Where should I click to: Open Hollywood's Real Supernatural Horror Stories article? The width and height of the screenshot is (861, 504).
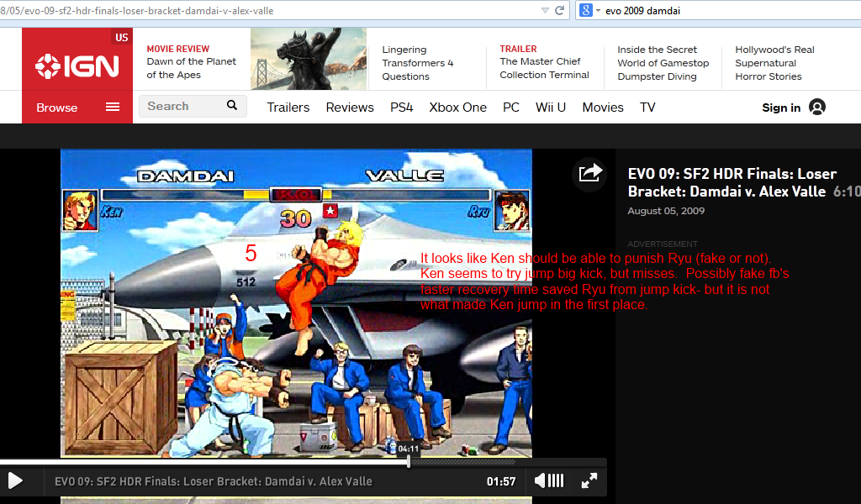tap(774, 63)
